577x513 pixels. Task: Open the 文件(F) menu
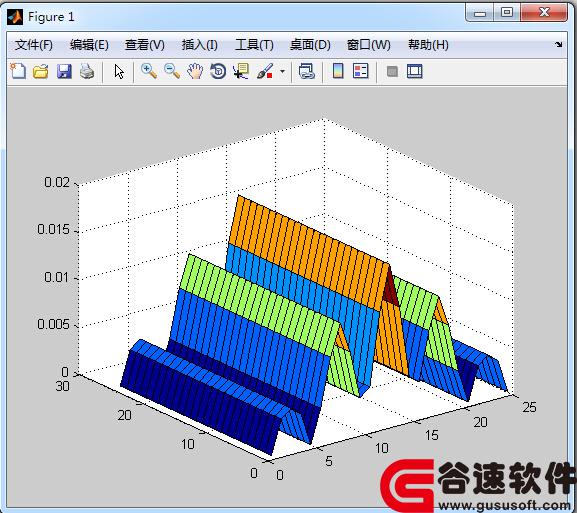33,45
